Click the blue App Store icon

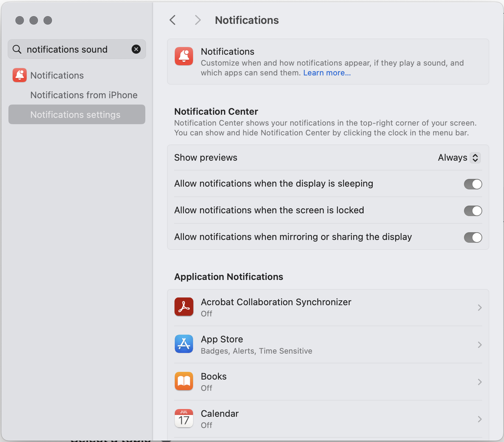pos(184,344)
